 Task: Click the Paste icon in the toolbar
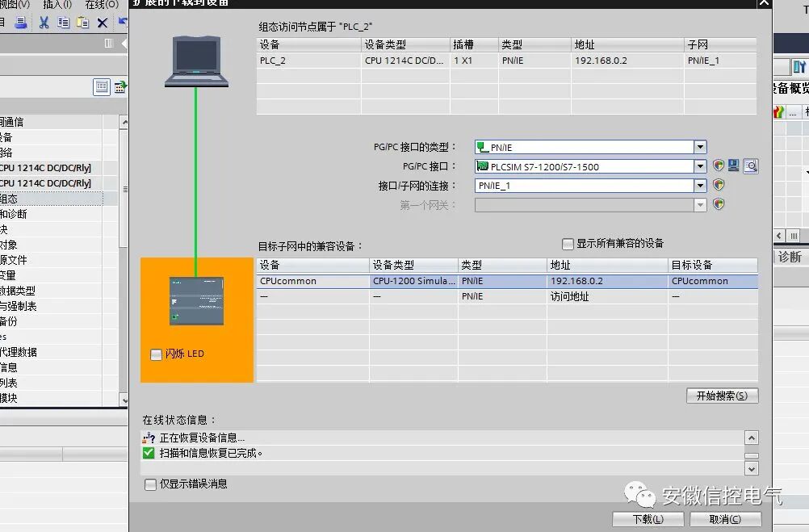click(82, 22)
